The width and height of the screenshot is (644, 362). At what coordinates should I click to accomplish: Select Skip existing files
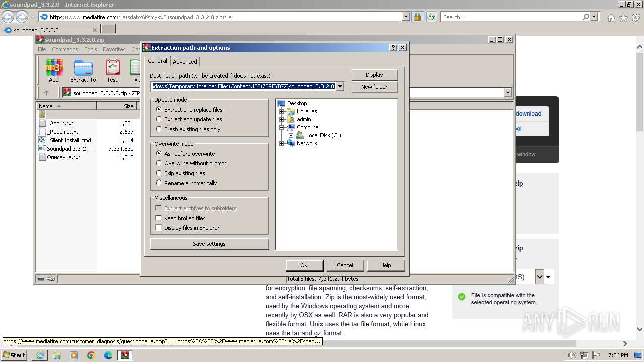(x=159, y=173)
